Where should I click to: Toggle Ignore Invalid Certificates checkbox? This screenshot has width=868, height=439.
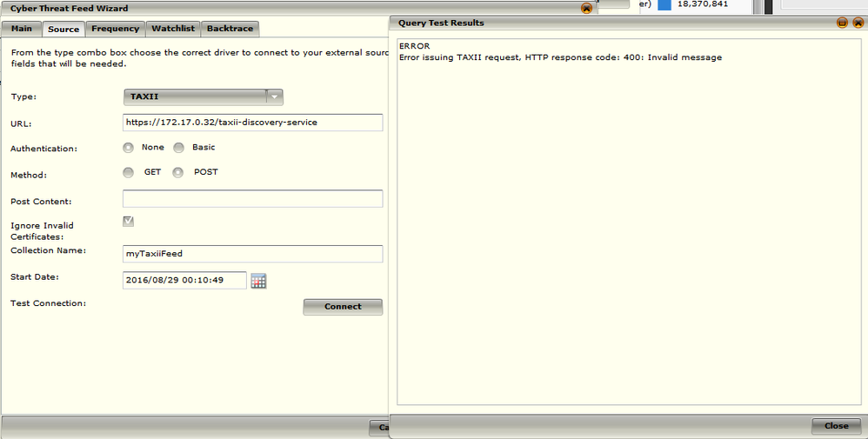point(129,222)
